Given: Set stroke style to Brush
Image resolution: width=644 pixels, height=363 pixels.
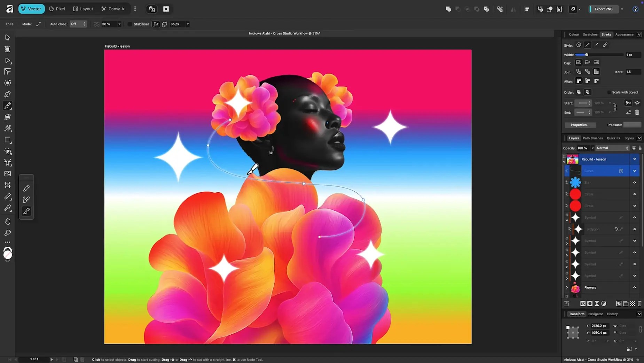Looking at the screenshot, I should [605, 45].
